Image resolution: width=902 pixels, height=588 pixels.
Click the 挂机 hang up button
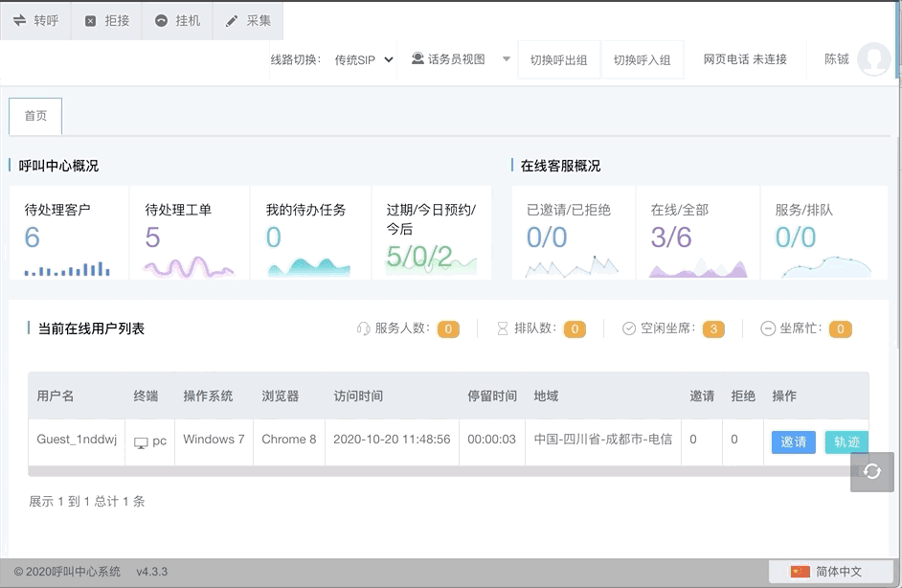177,21
